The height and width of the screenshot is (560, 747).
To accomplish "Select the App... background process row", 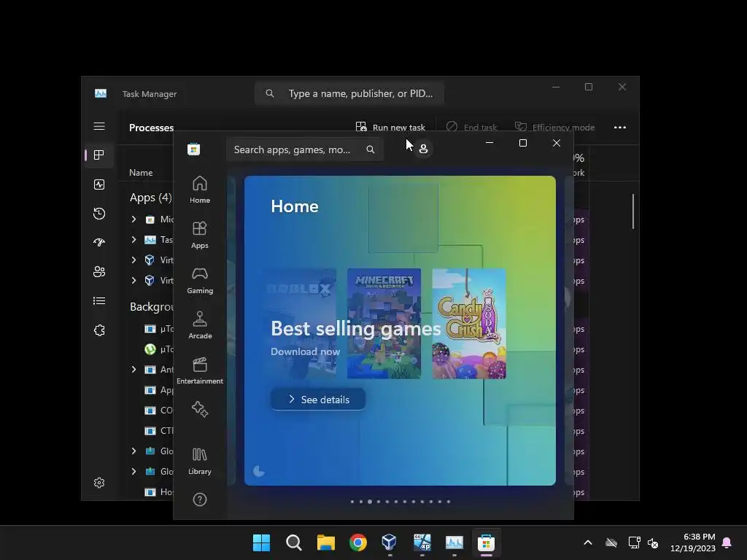I will click(x=158, y=390).
